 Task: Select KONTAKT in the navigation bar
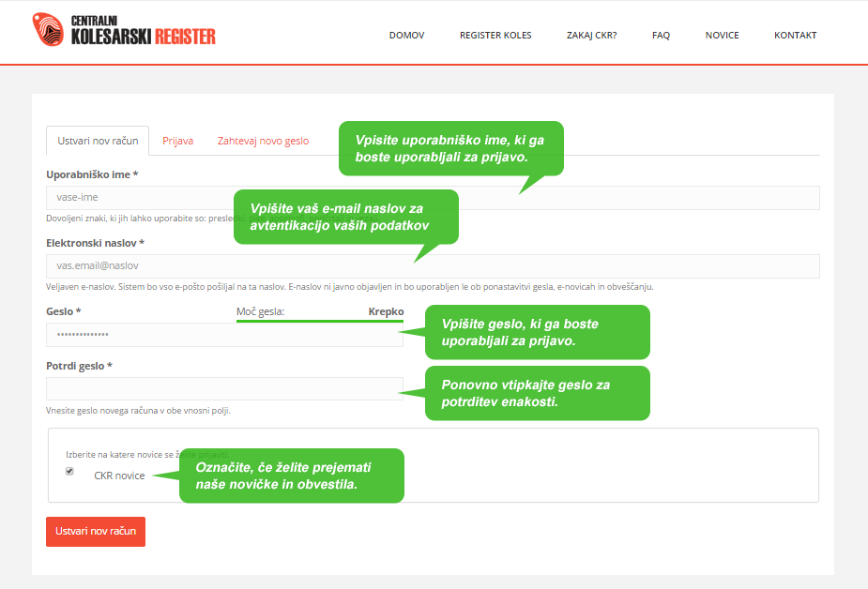tap(795, 36)
